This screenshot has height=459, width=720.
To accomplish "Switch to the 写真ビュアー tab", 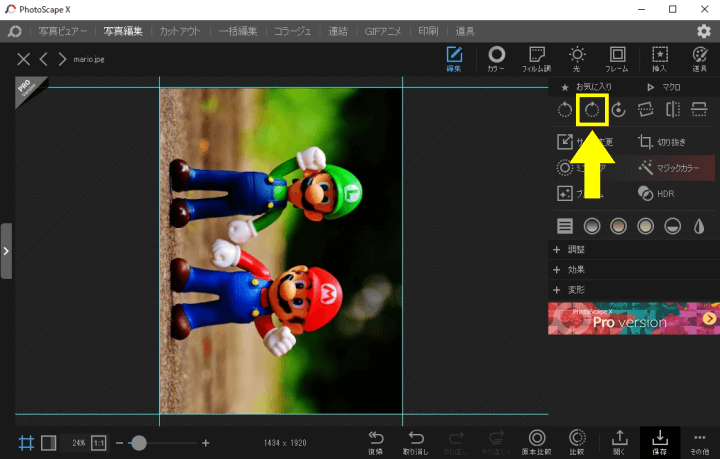I will point(63,31).
